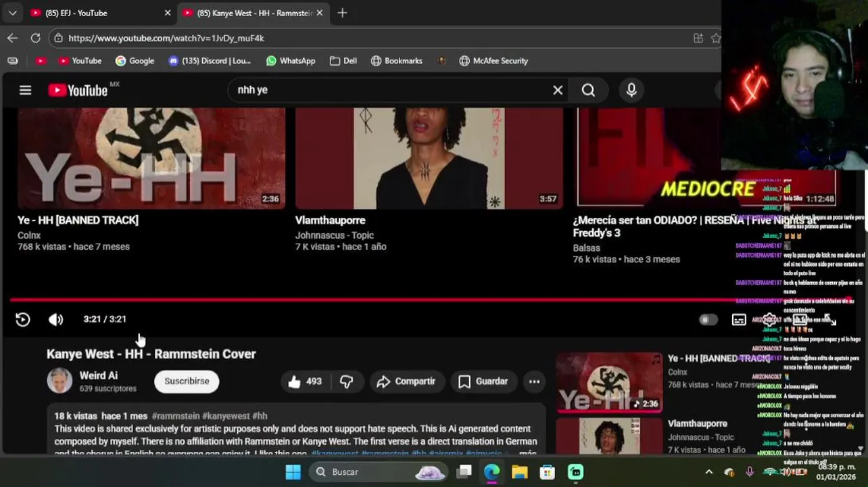Clear the YouTube search text
Viewport: 868px width, 487px height.
(558, 90)
